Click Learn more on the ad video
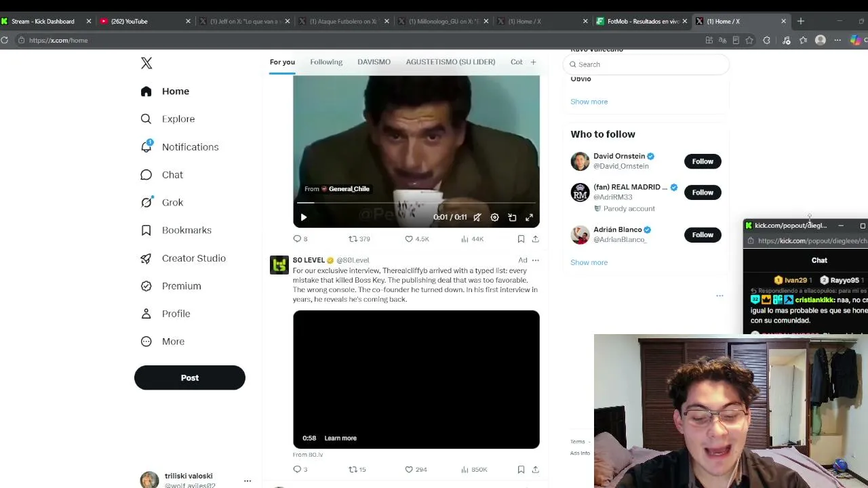The height and width of the screenshot is (488, 868). click(340, 439)
